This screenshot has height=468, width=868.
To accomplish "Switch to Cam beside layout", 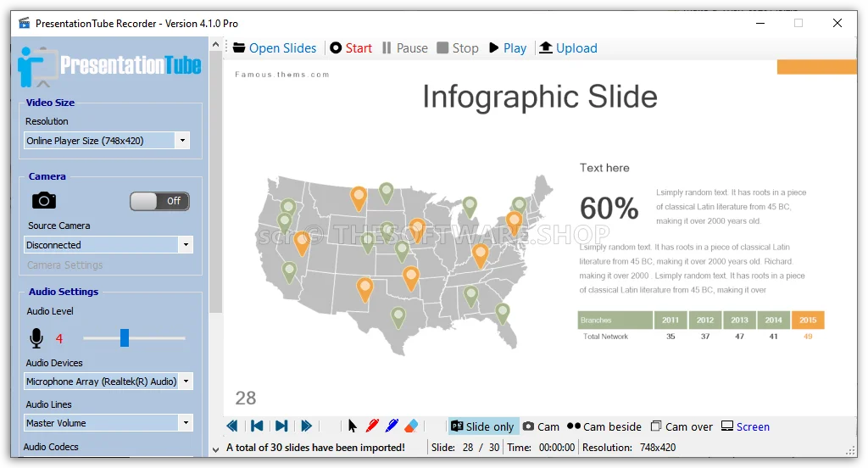I will (x=604, y=426).
